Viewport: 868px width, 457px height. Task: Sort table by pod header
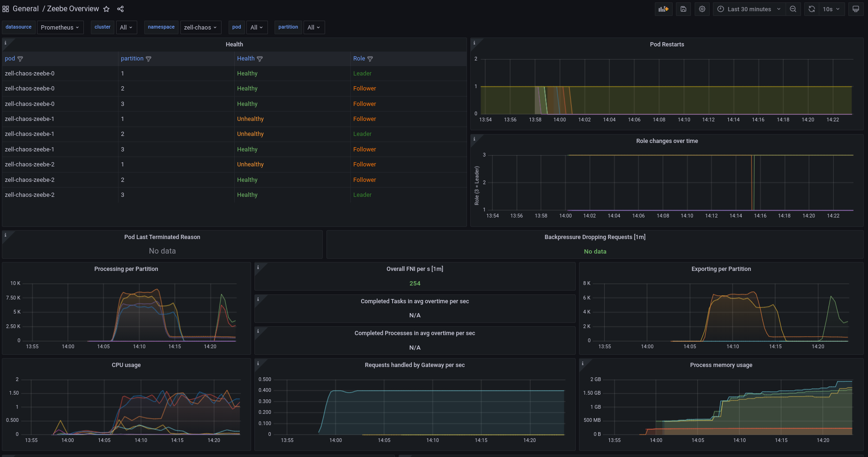pyautogui.click(x=10, y=59)
